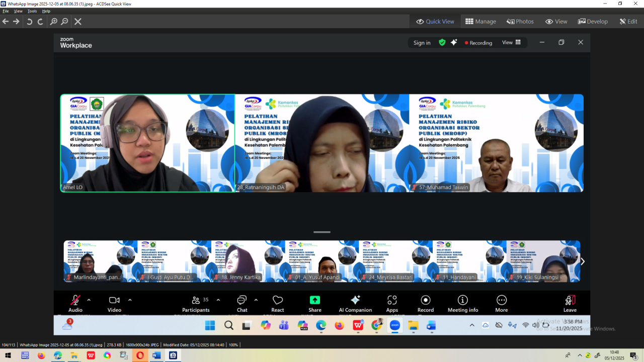This screenshot has height=362, width=644.
Task: Zoom out using the magnifier minus icon
Action: click(x=64, y=22)
